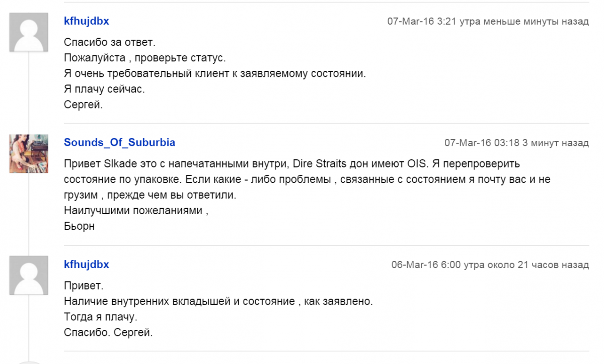This screenshot has width=604, height=364.
Task: Click the closing line "Спасибо. Сергей."
Action: 108,333
